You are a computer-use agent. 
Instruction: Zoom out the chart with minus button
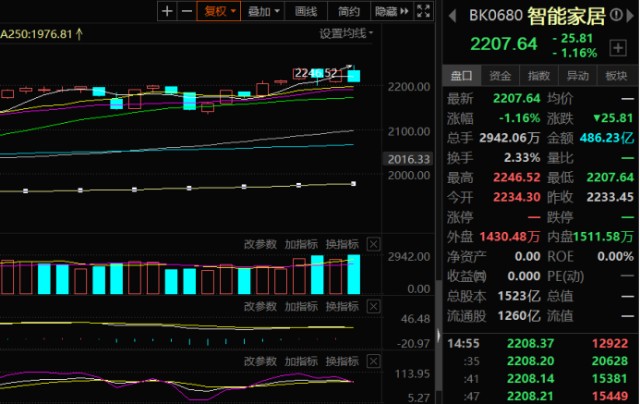(184, 11)
